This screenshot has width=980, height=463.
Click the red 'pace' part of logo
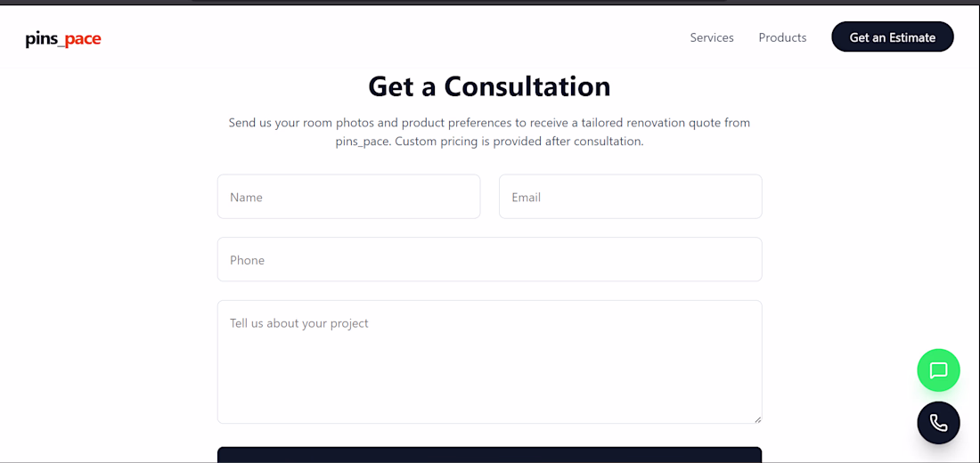[83, 39]
